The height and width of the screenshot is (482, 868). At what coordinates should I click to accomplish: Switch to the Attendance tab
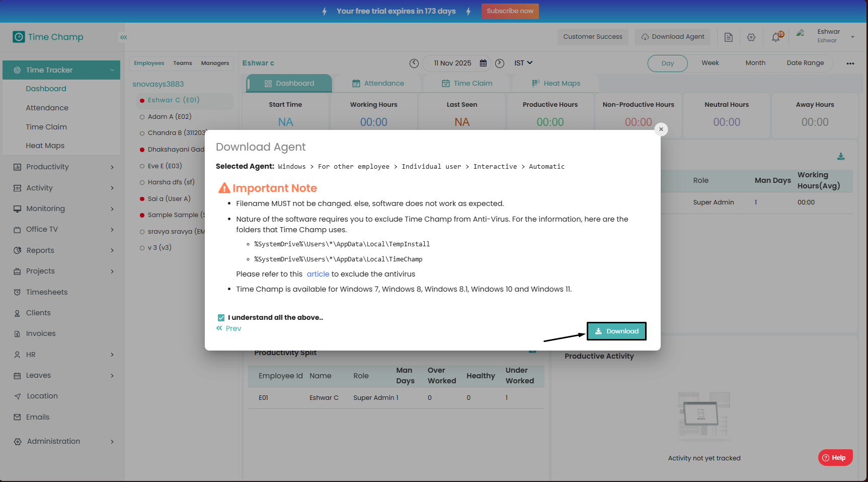[378, 84]
